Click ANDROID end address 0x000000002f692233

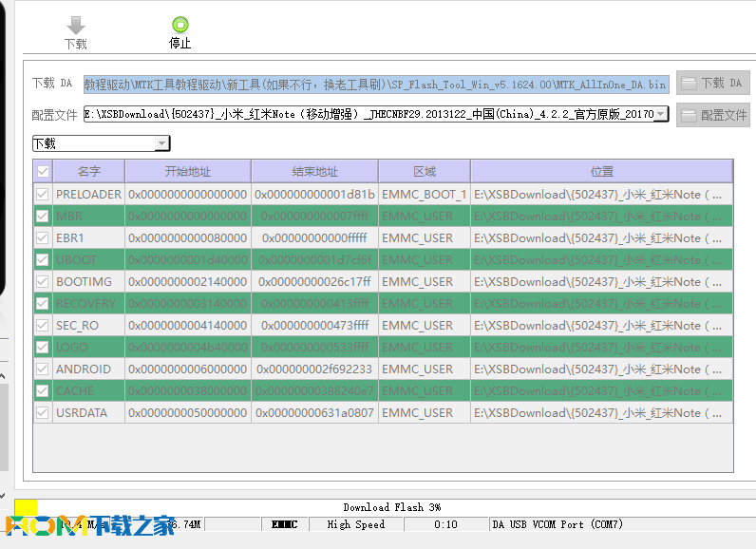[314, 369]
